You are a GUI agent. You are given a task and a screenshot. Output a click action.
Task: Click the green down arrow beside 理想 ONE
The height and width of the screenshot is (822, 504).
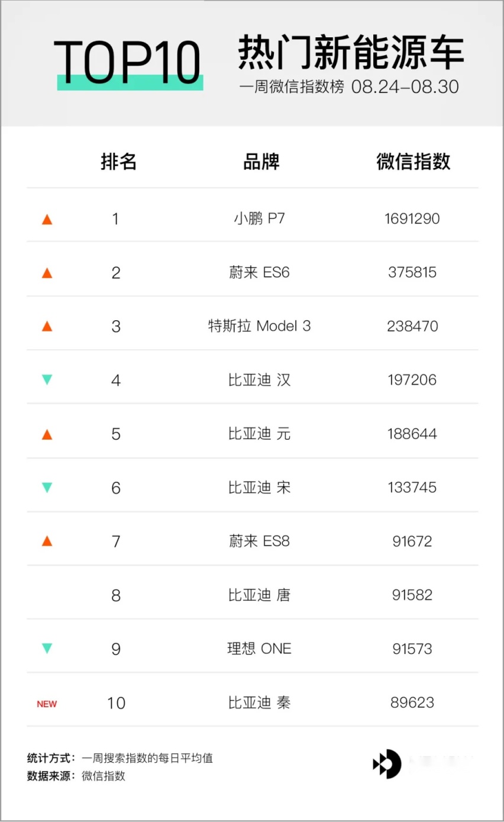point(47,649)
